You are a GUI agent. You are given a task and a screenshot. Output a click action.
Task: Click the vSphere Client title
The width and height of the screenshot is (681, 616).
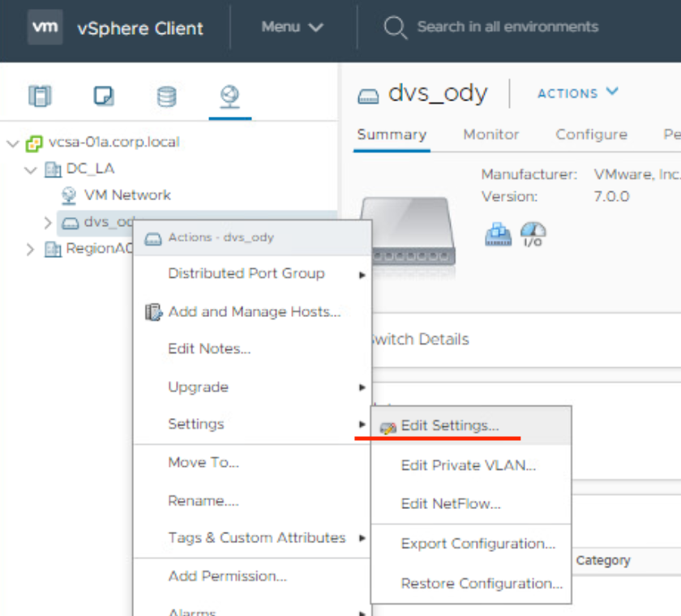coord(139,28)
